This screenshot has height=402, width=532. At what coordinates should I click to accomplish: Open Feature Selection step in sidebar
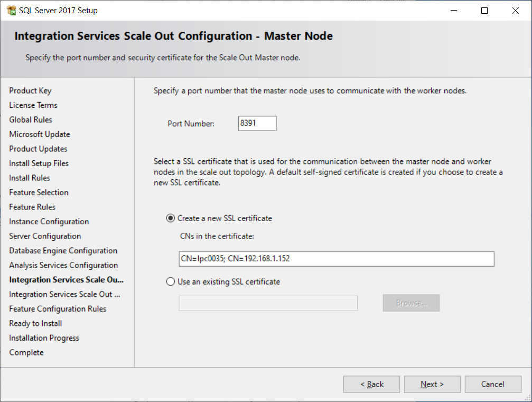pos(39,193)
